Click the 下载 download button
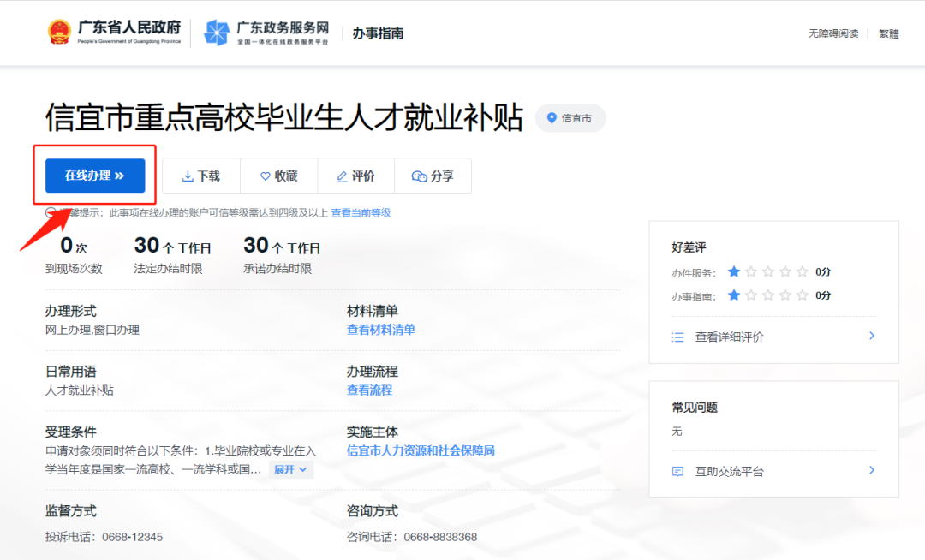This screenshot has width=925, height=560. pyautogui.click(x=201, y=176)
